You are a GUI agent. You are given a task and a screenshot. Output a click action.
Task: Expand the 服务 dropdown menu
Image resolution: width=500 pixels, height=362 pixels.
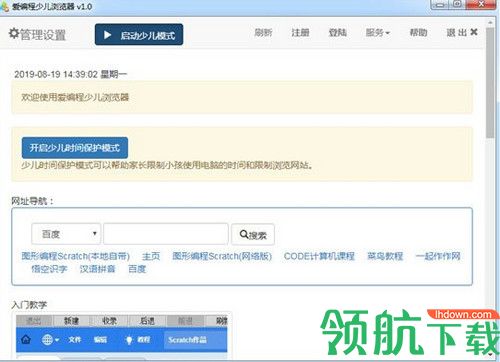point(378,33)
